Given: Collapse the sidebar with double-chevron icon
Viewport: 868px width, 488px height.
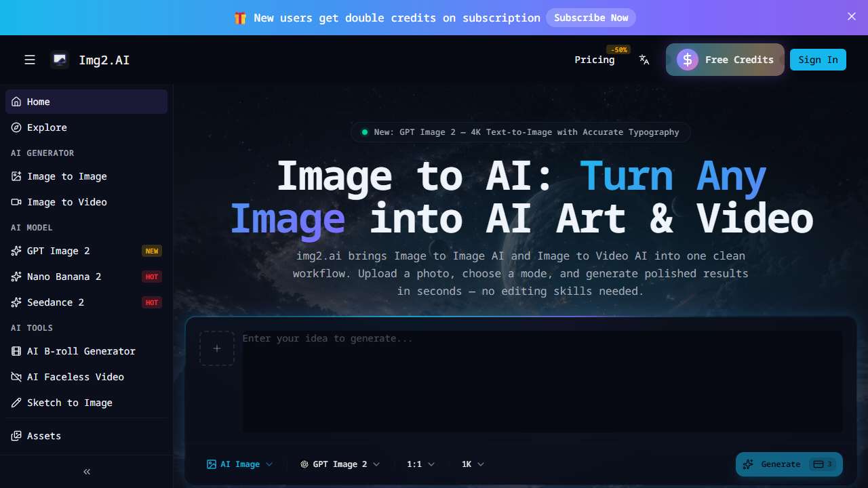Looking at the screenshot, I should click(x=87, y=472).
